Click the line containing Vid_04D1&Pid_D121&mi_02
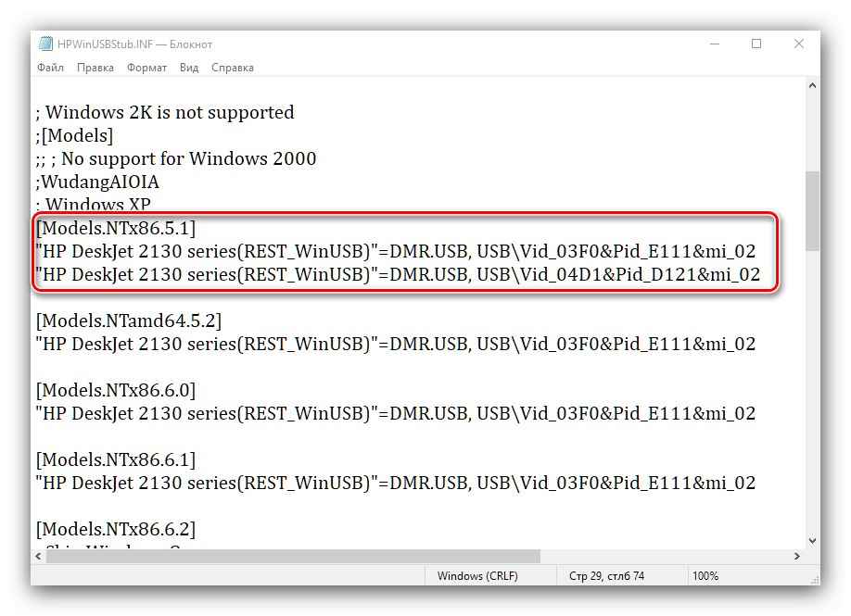The height and width of the screenshot is (616, 851). 398,275
